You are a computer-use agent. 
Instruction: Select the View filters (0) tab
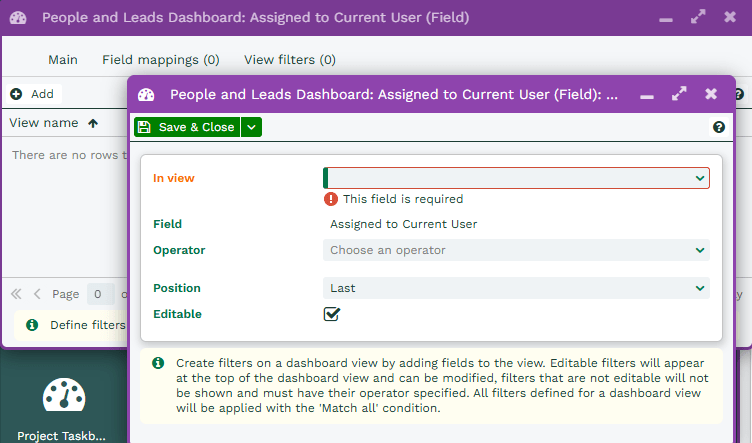click(290, 60)
